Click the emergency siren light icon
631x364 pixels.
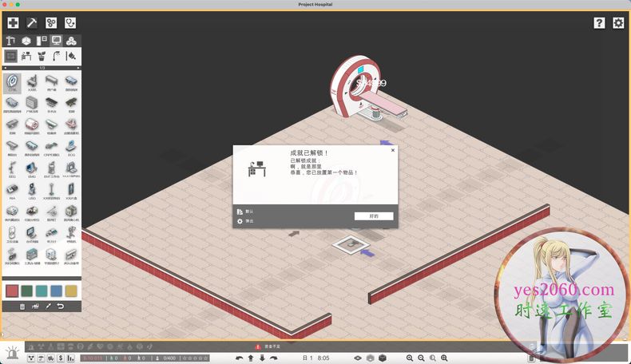(13, 352)
